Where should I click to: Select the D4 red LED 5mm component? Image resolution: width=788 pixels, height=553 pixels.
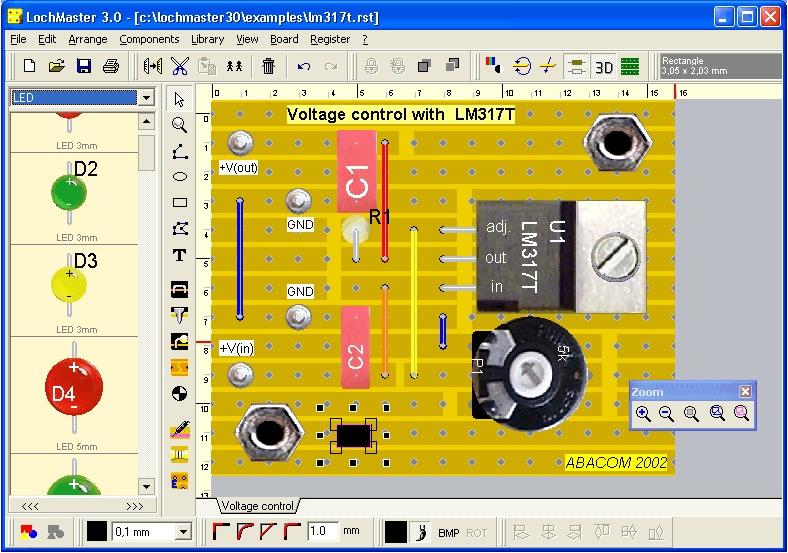(x=74, y=395)
